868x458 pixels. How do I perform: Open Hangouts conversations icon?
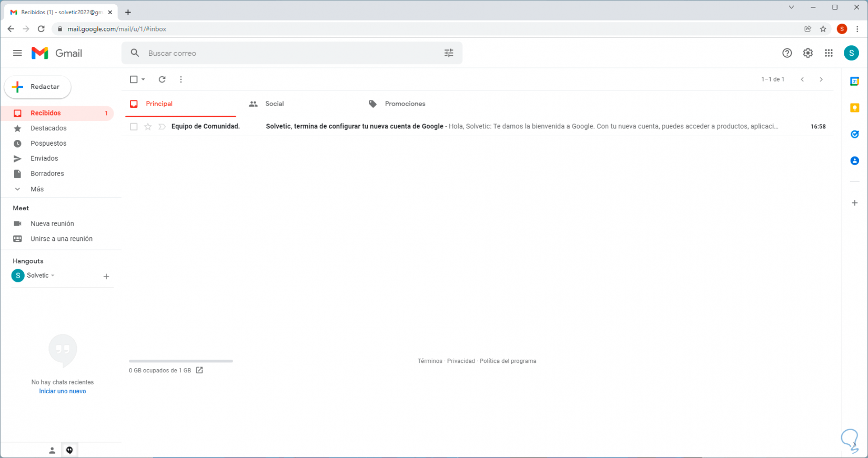69,450
